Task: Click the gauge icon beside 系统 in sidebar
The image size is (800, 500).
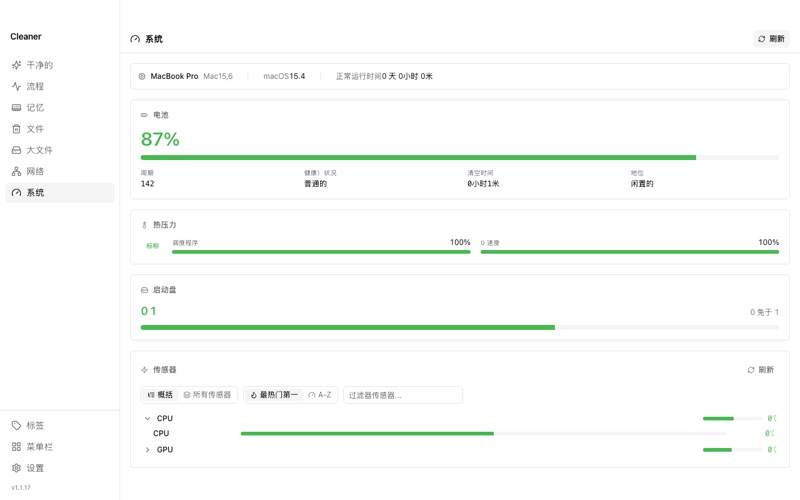Action: point(16,192)
